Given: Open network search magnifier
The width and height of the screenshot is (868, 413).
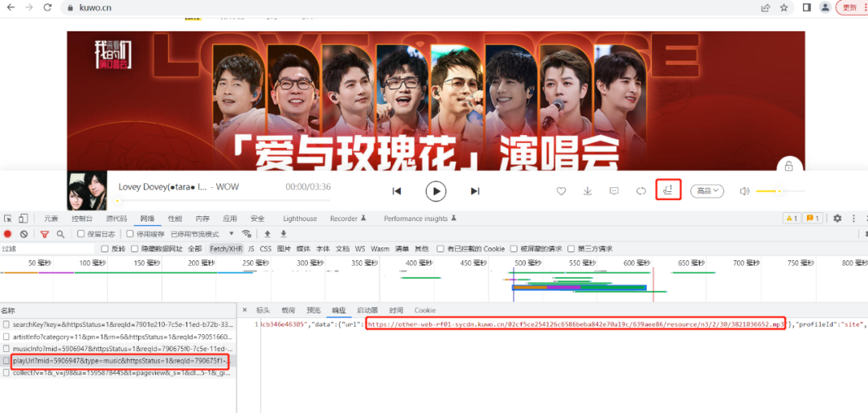Looking at the screenshot, I should [x=60, y=234].
